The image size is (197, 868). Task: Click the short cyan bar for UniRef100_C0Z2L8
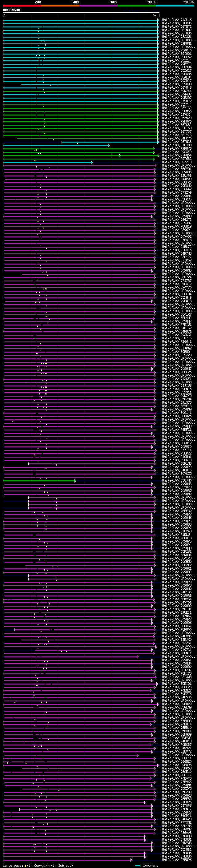tap(48, 162)
